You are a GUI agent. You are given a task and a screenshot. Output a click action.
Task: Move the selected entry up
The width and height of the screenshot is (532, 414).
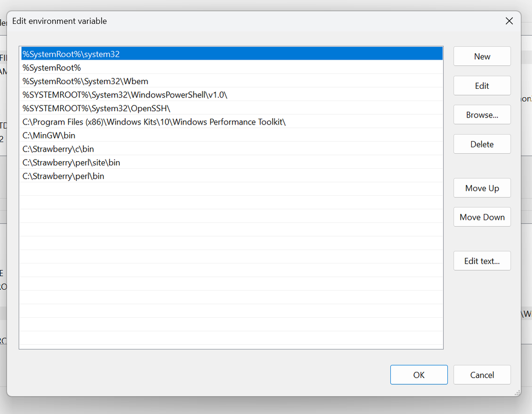click(482, 188)
